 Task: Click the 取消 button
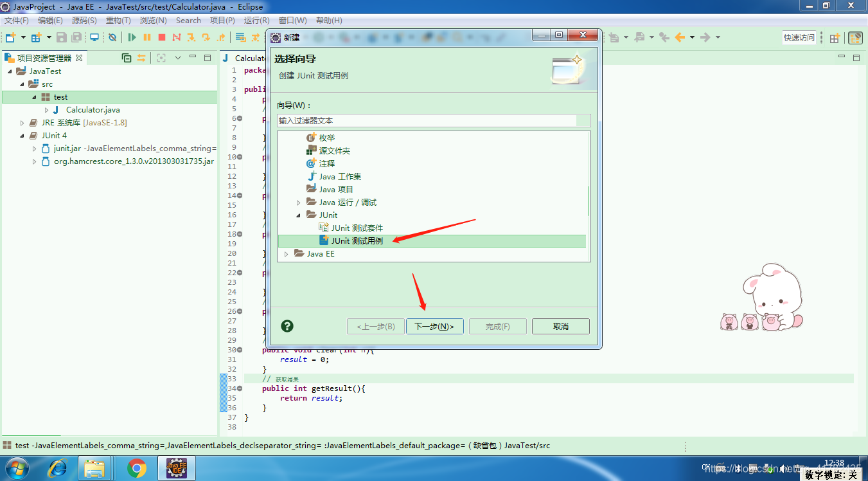(561, 327)
